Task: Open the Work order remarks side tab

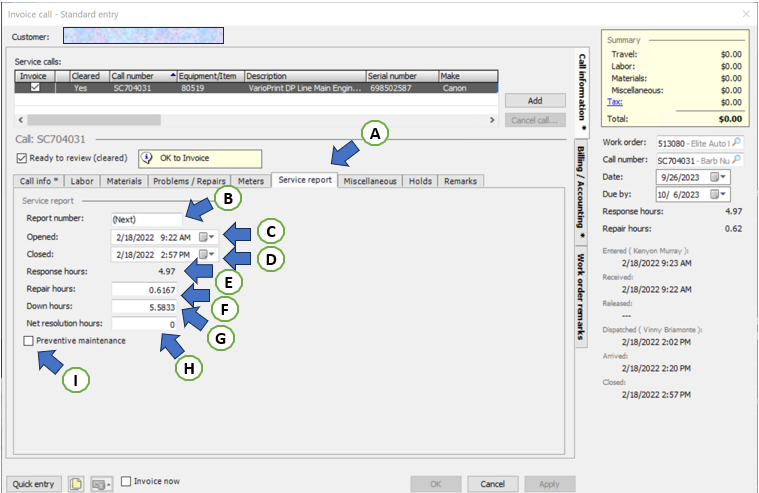Action: (x=581, y=296)
